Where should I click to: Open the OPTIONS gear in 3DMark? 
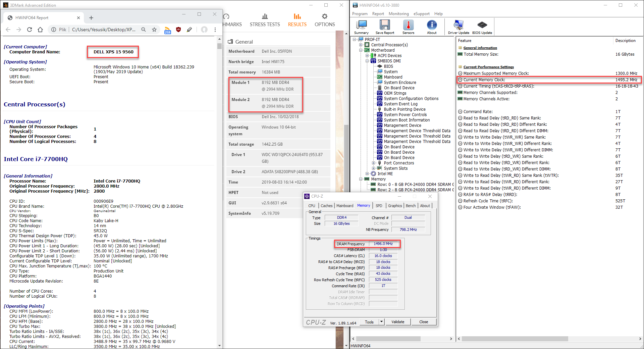(x=325, y=20)
